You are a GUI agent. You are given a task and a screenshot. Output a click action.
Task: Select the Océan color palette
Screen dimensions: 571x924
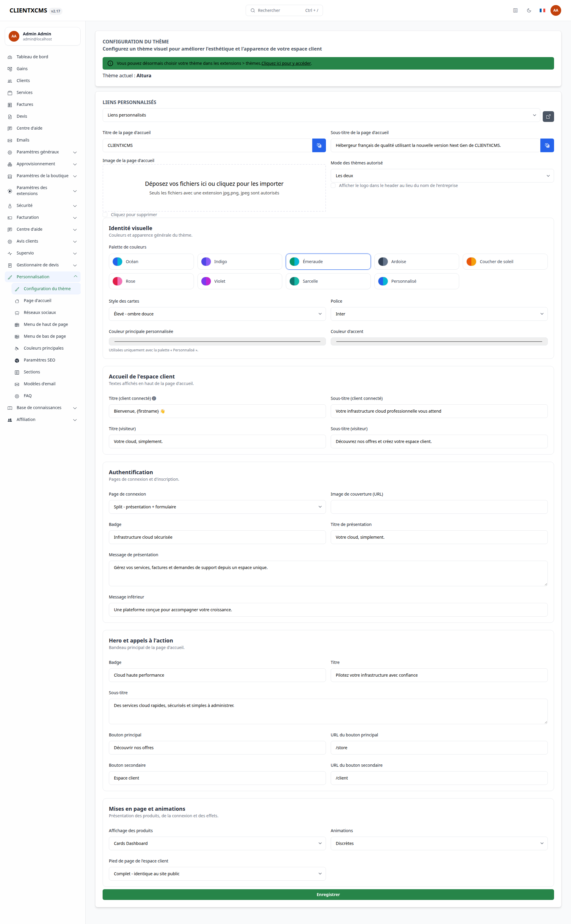point(151,262)
